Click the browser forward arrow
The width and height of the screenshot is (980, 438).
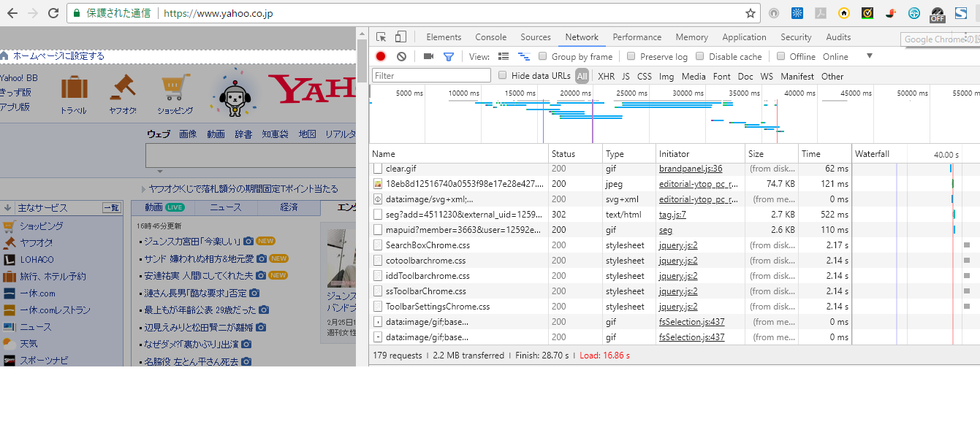click(33, 13)
